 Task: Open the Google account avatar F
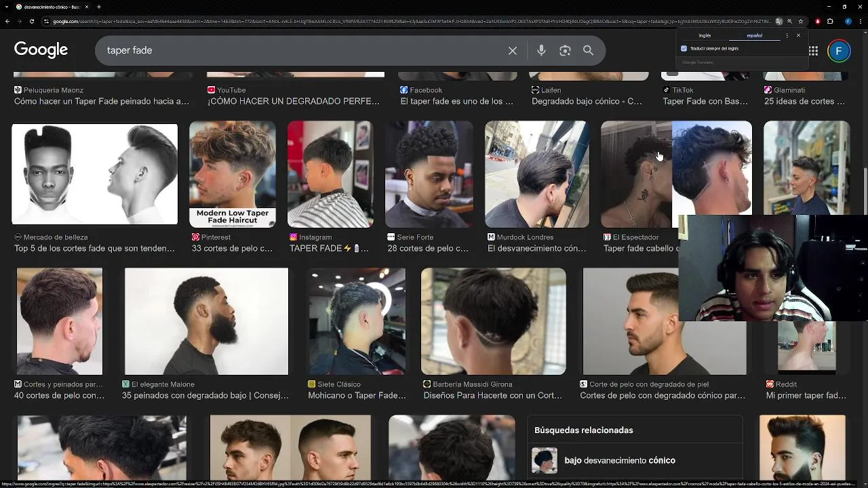click(x=839, y=51)
